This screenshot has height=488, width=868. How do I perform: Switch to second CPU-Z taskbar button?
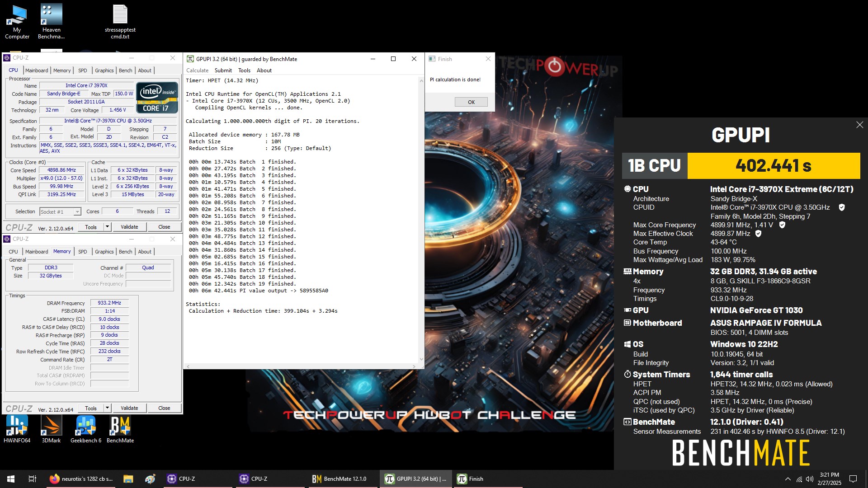[270, 479]
